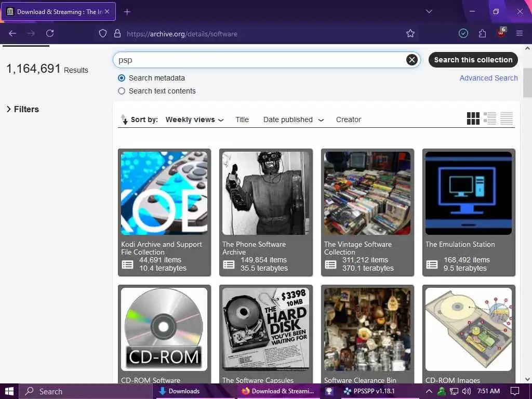
Task: Open The Emulation Station title
Action: (x=460, y=244)
